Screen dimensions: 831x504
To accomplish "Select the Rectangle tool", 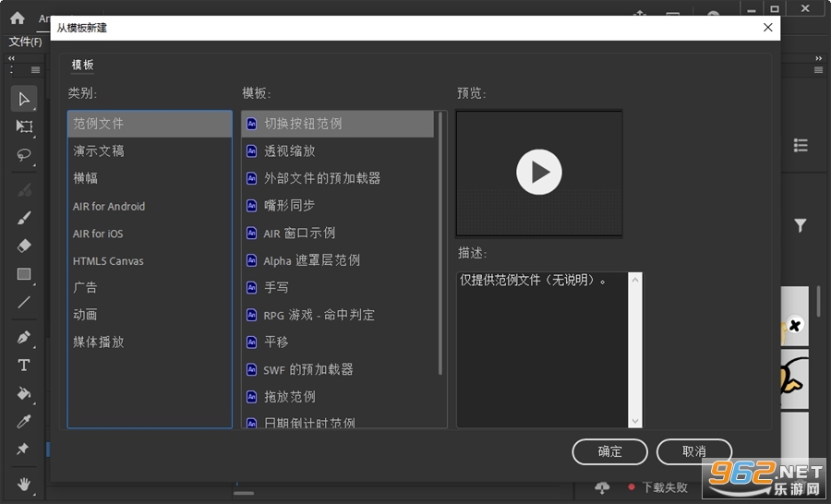I will click(x=24, y=274).
